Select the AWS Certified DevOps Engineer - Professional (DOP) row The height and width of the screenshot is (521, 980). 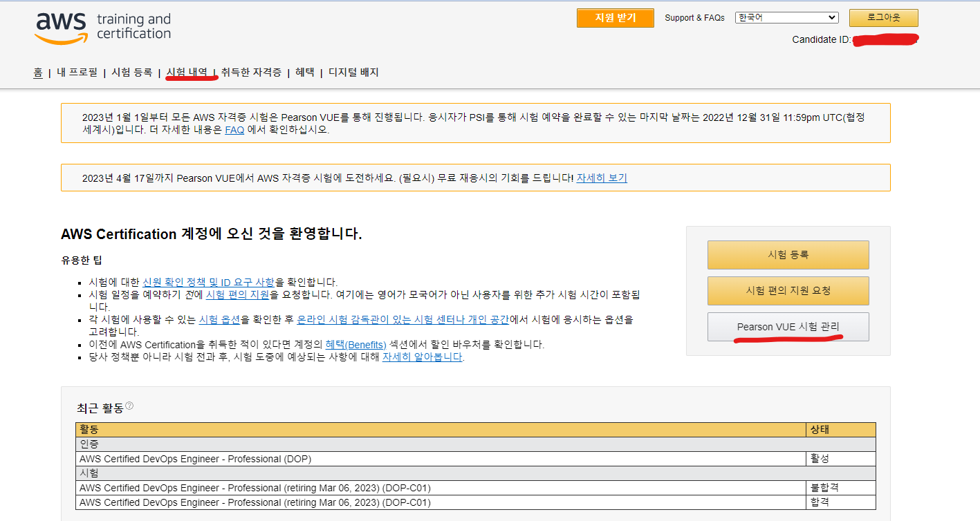pos(476,459)
